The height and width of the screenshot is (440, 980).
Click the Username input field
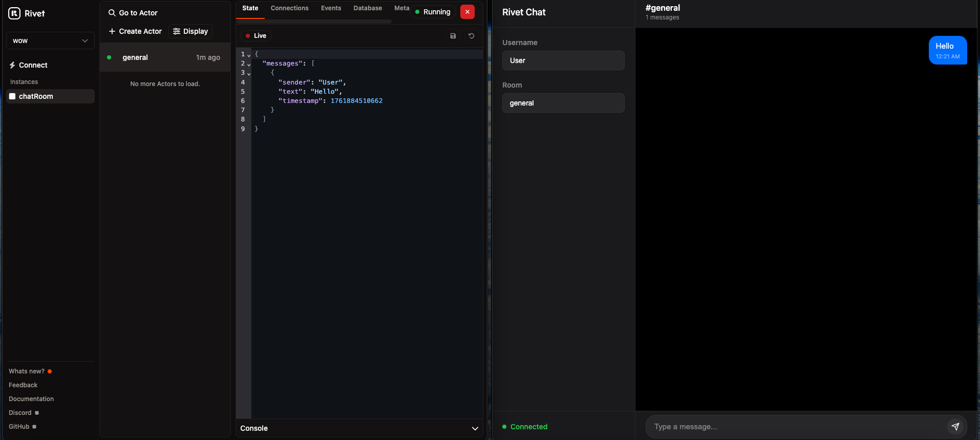pos(563,60)
